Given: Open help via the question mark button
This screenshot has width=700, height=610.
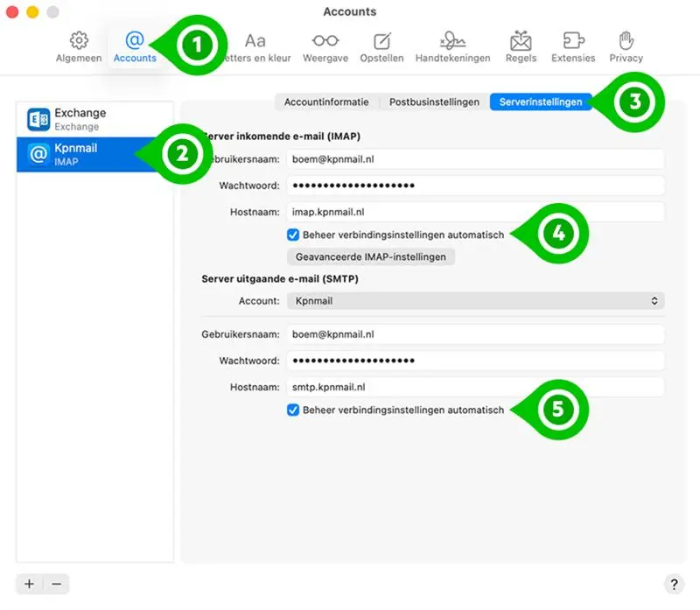Looking at the screenshot, I should coord(674,583).
